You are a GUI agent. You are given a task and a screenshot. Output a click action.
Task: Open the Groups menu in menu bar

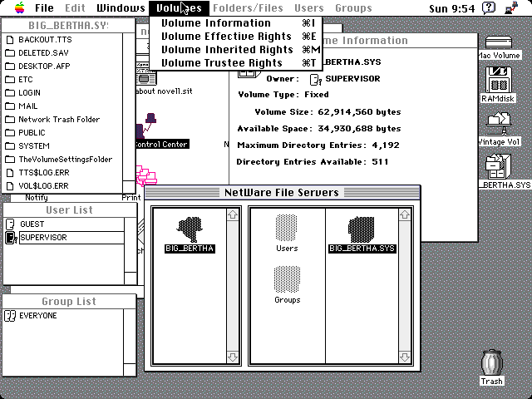[353, 8]
